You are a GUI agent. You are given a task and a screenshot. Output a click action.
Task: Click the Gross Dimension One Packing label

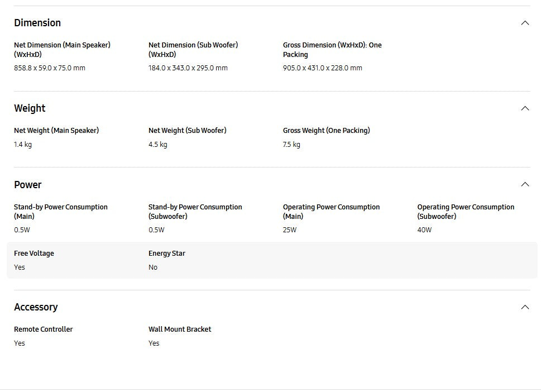tap(332, 50)
